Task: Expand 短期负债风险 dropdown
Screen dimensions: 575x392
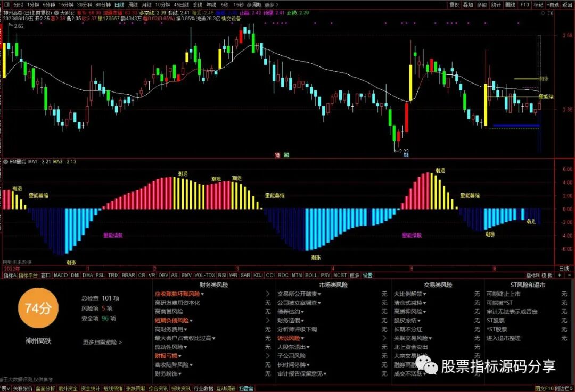Action: [191, 321]
